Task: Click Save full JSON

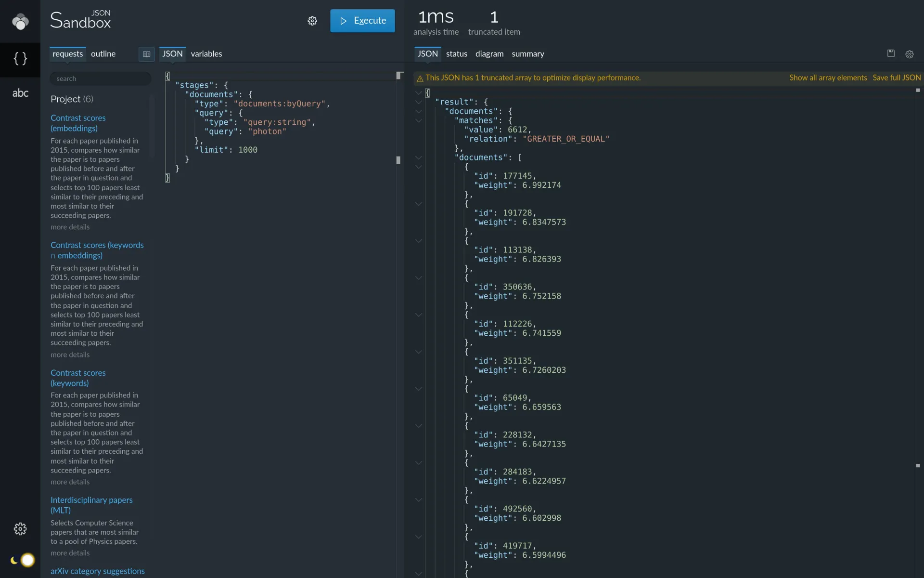Action: (897, 78)
